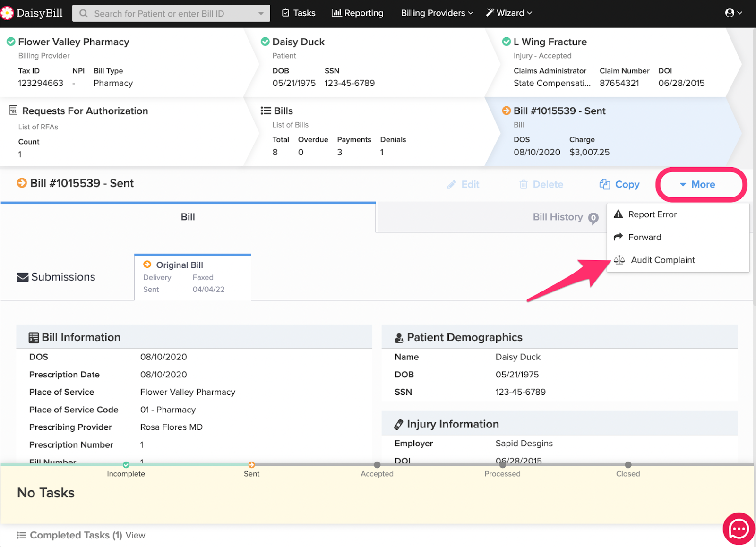The width and height of the screenshot is (756, 547).
Task: Click employer name Sapid Desgins
Action: pos(524,444)
